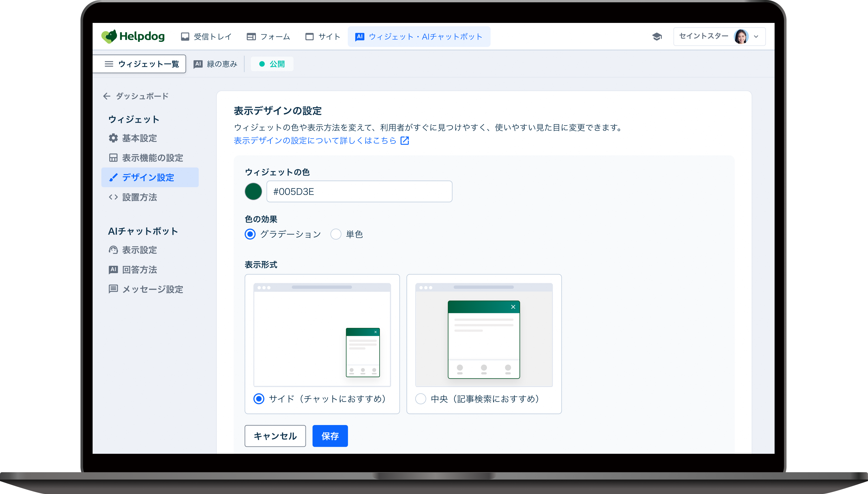Click the 保存 button

click(x=330, y=436)
